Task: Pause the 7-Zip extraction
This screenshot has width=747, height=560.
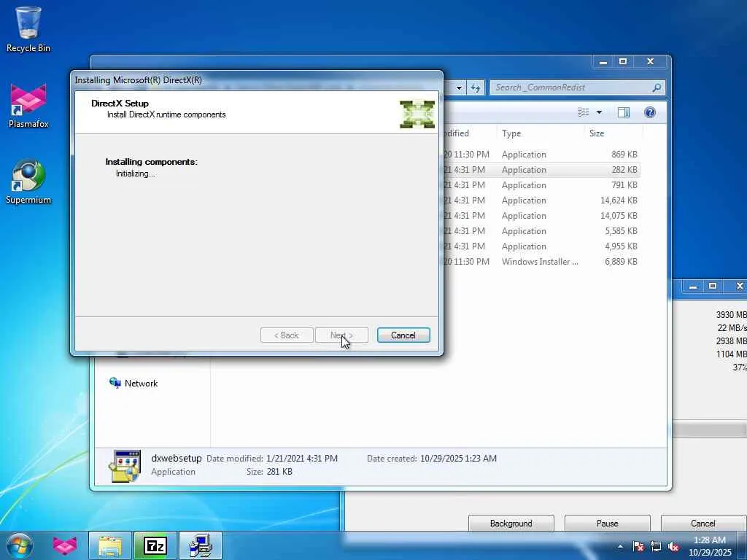Action: 607,524
